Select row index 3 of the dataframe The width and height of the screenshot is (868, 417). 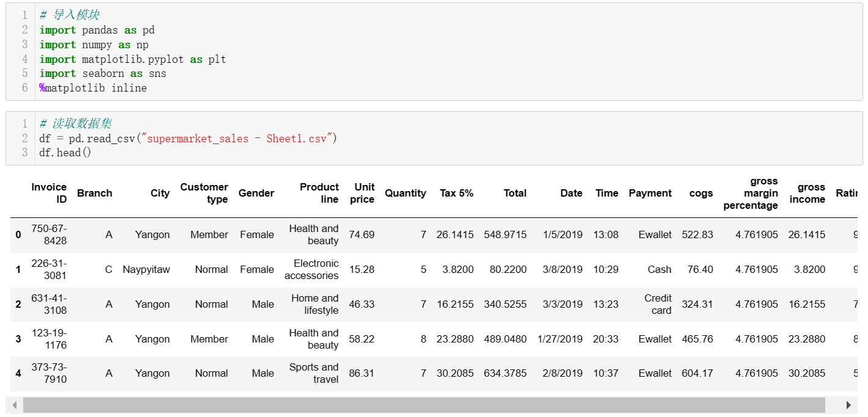coord(18,339)
